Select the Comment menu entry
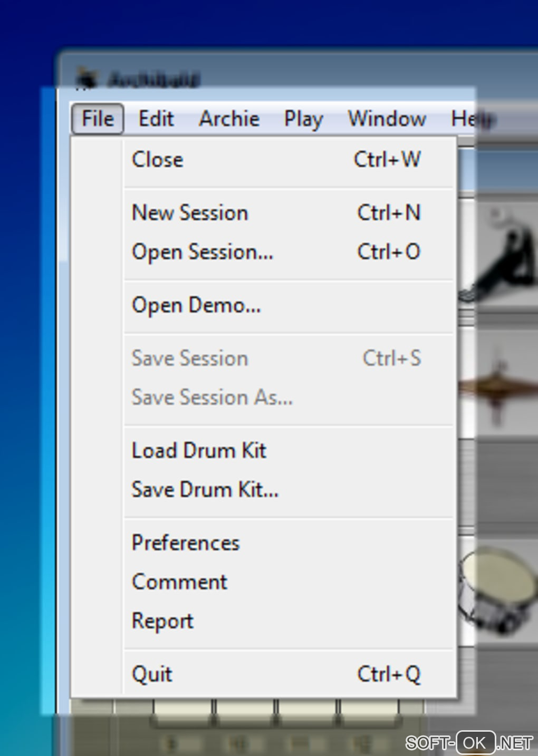Screen dimensions: 538x756 (179, 582)
